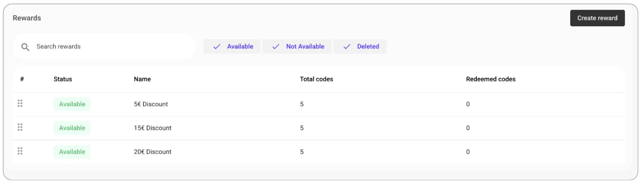The width and height of the screenshot is (644, 187).
Task: Focus the Search rewards input field
Action: point(110,47)
